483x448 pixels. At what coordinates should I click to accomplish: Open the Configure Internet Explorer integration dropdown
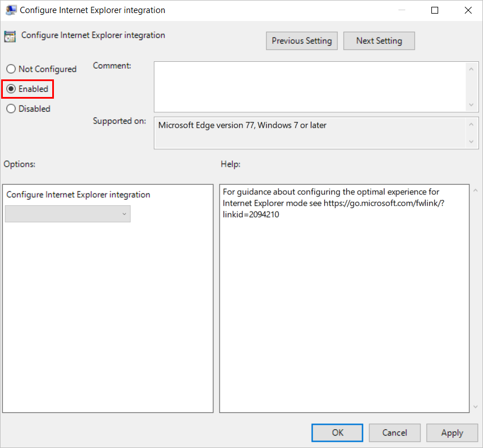click(68, 214)
